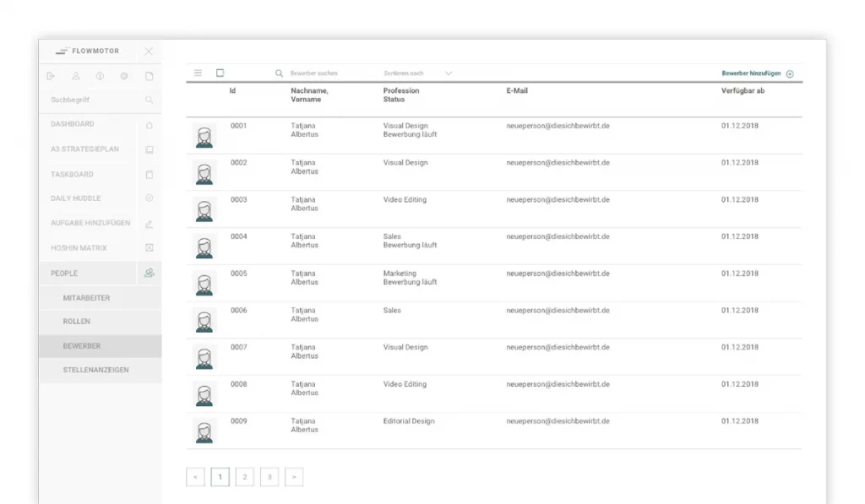Click the E-Mail column header
The height and width of the screenshot is (504, 865).
point(517,90)
